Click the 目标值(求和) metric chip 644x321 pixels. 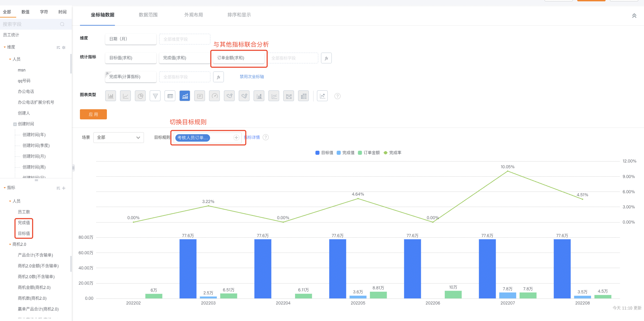(x=131, y=58)
